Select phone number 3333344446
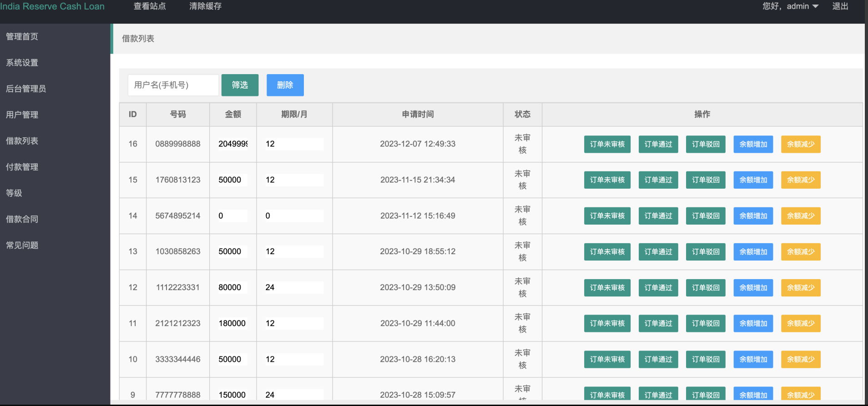Screen dimensions: 868x406 (178, 359)
